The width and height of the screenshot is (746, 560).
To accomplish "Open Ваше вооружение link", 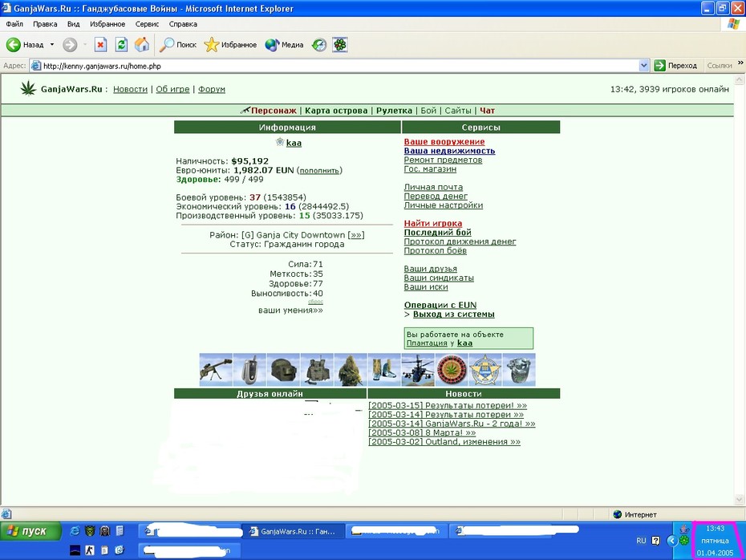I will 444,141.
